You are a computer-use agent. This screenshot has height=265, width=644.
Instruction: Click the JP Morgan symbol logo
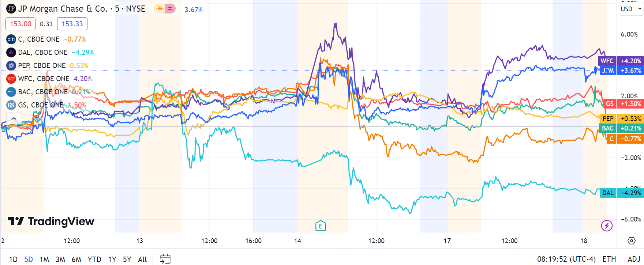click(x=11, y=9)
